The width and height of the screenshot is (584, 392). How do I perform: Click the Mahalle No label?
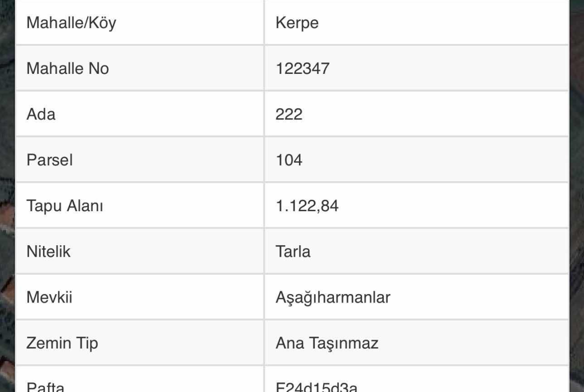67,68
